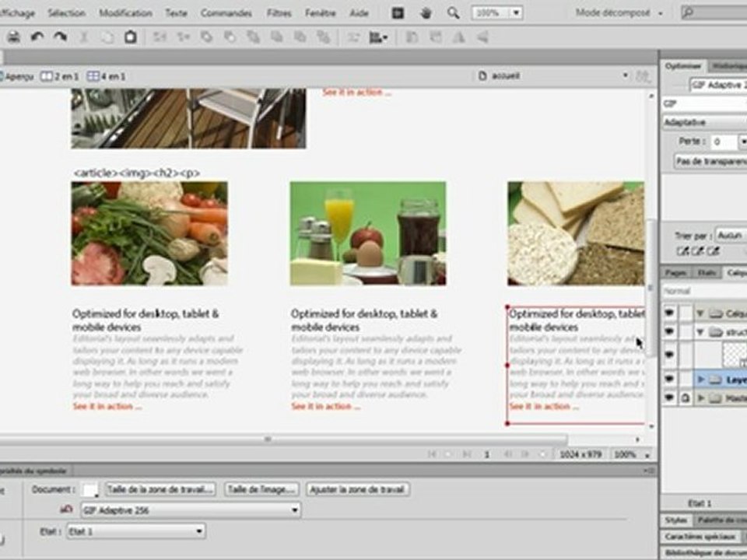Open the Adaptative palette dropdown

coord(704,122)
